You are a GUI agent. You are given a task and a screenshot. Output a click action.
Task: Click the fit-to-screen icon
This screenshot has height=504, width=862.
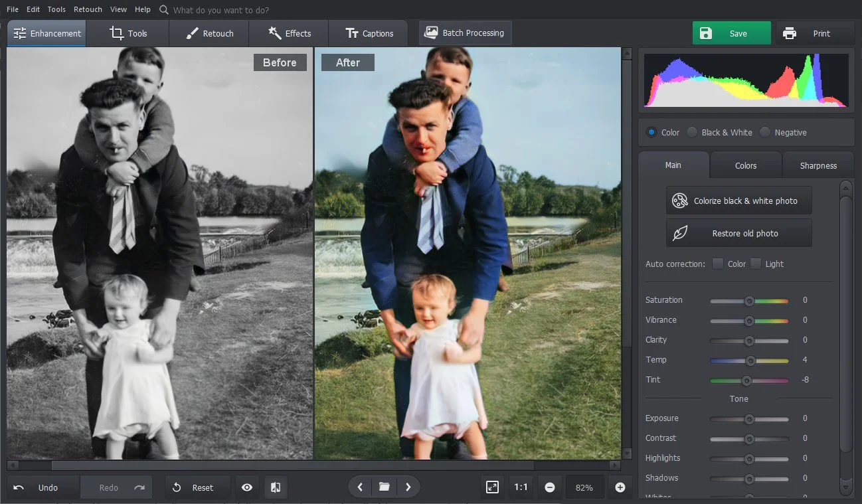[492, 487]
